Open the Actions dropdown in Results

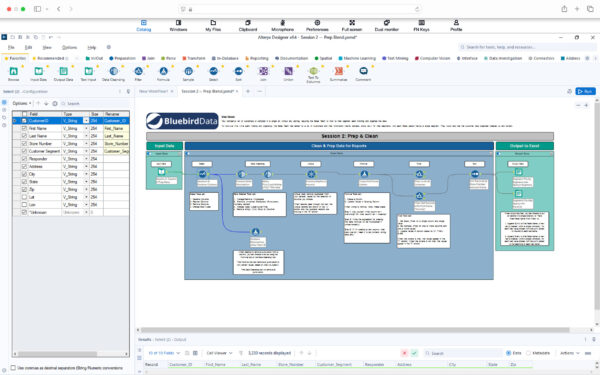pos(570,353)
